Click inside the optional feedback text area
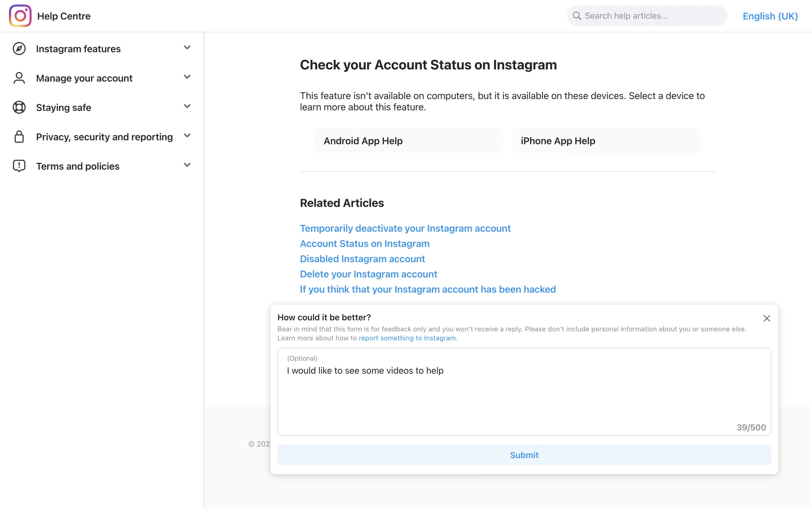Viewport: 812px width, 508px height. point(524,398)
